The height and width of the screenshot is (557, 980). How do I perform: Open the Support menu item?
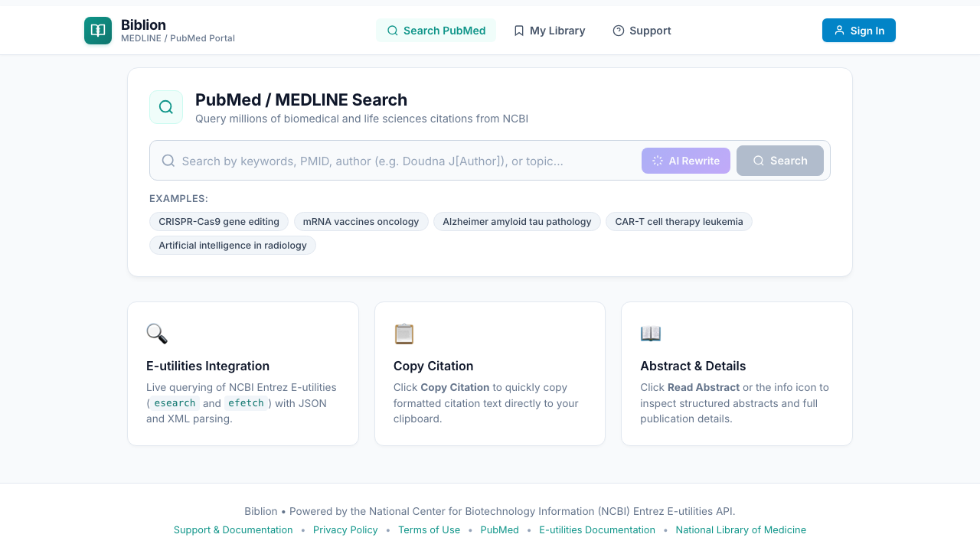tap(642, 31)
